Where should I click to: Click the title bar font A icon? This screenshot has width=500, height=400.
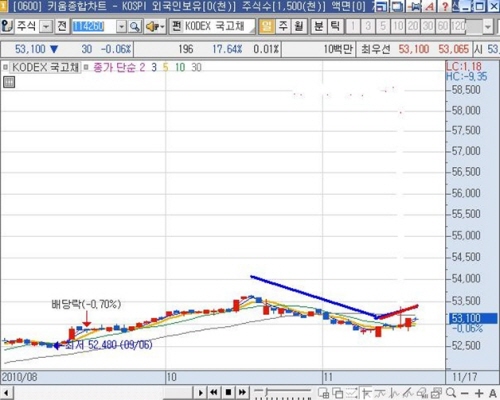(x=430, y=6)
